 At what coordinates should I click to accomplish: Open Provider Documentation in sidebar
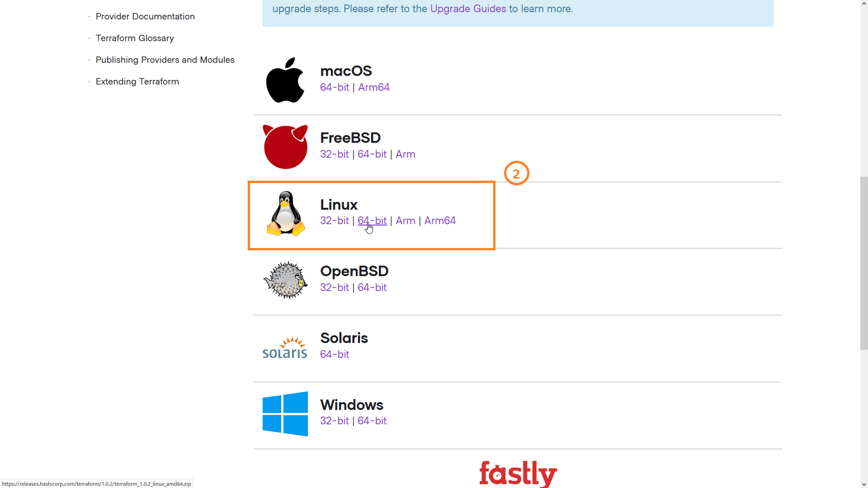click(x=145, y=16)
